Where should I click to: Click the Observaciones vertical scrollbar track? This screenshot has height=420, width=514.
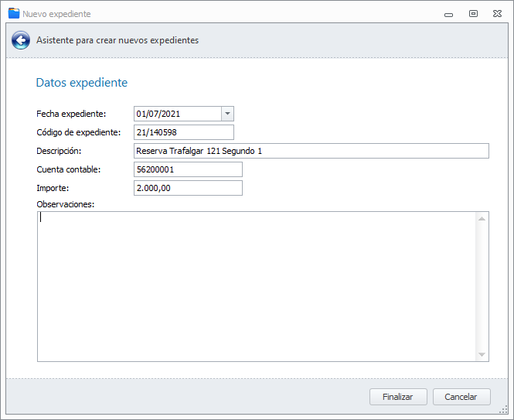(482, 286)
